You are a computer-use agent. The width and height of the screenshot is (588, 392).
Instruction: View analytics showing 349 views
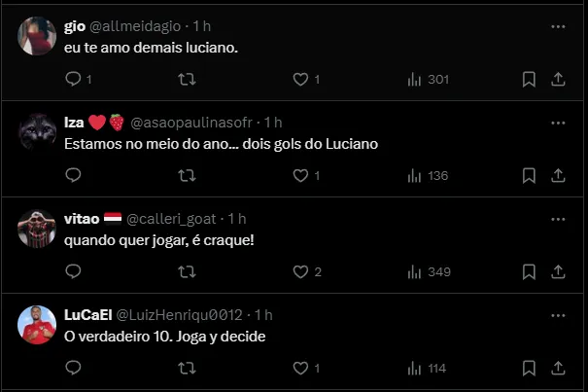tap(428, 272)
